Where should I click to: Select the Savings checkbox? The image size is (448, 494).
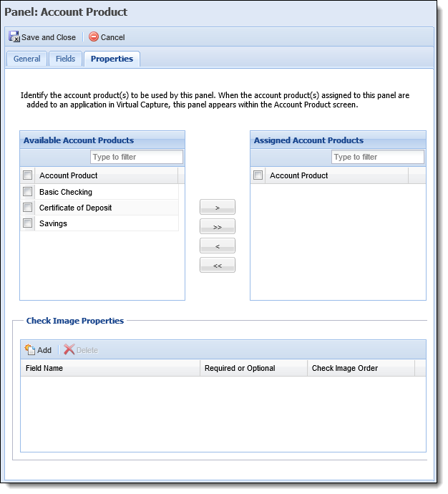[28, 223]
